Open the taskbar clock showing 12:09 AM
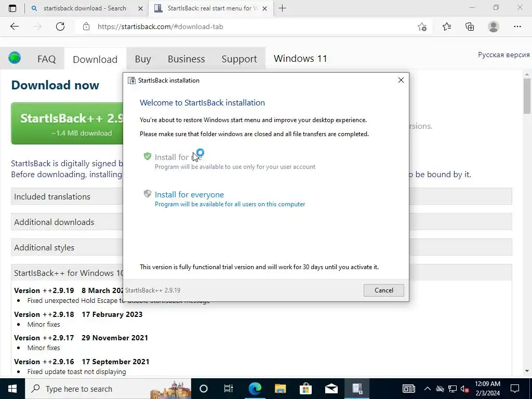The image size is (532, 399). click(487, 389)
